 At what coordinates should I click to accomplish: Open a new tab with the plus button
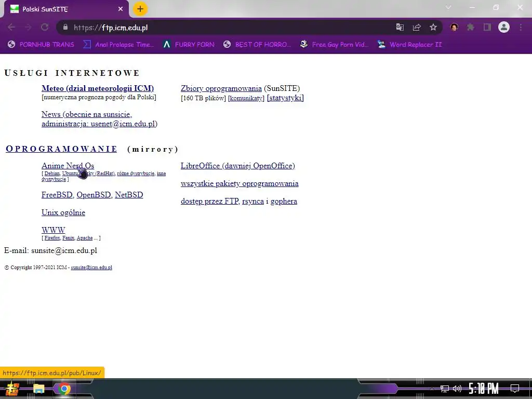pyautogui.click(x=140, y=9)
